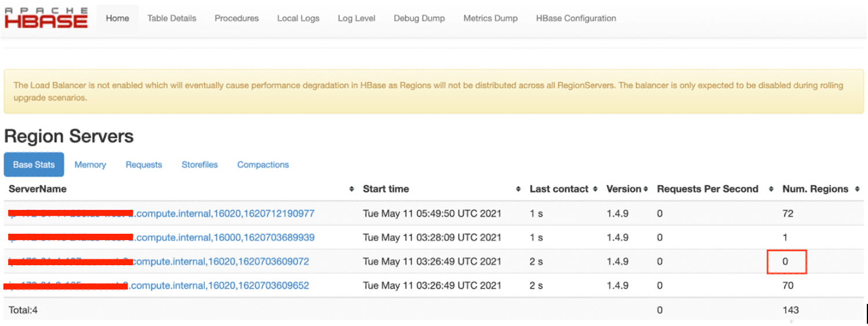Open the Log Level page

click(x=356, y=19)
